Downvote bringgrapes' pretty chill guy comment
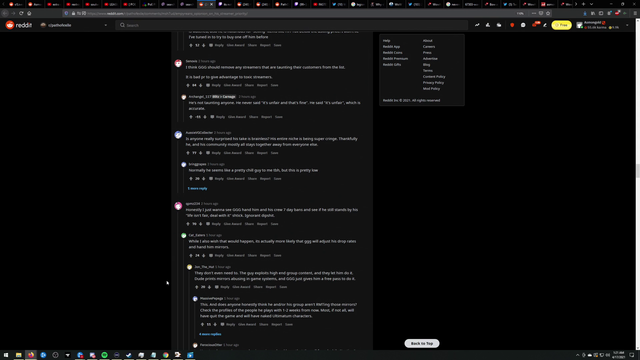 point(203,178)
